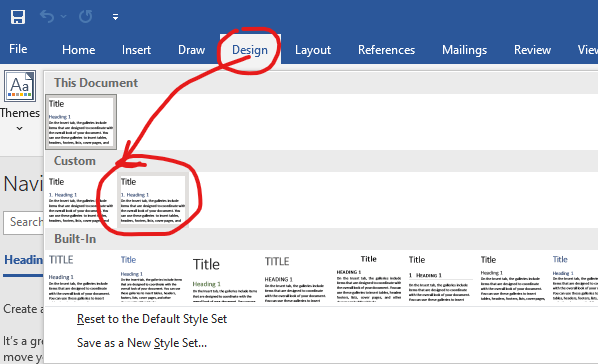The height and width of the screenshot is (364, 598).
Task: Click the Undo arrow icon
Action: (x=47, y=16)
